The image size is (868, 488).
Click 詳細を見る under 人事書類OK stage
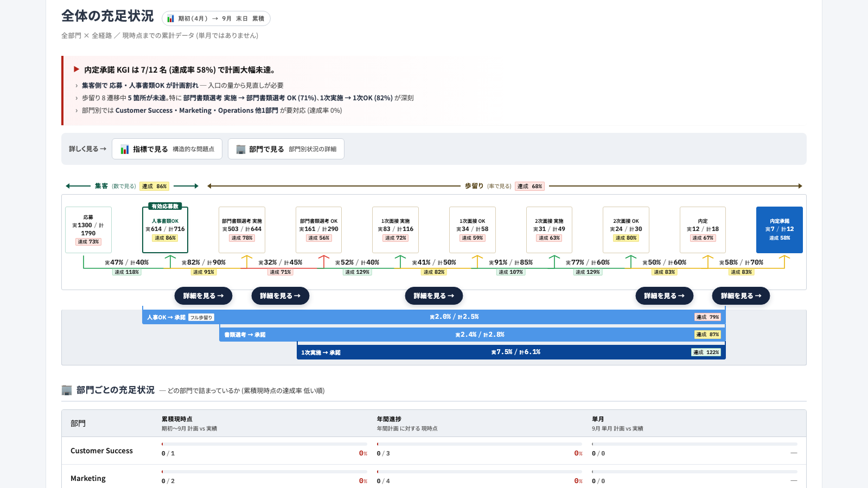pyautogui.click(x=203, y=296)
